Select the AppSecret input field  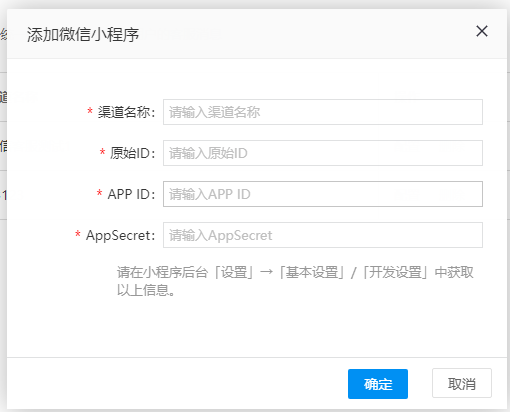(323, 235)
